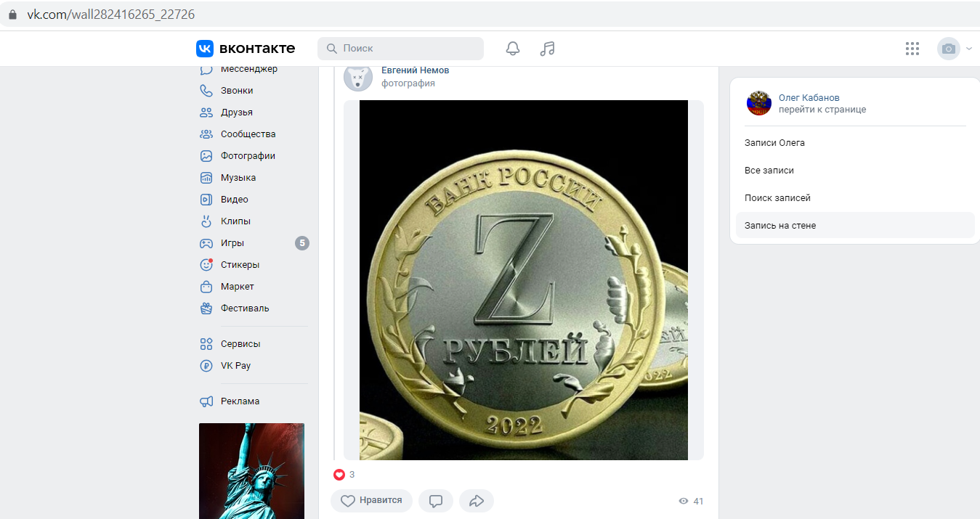Select Запись на стене tab
This screenshot has height=519, width=980.
(x=855, y=226)
